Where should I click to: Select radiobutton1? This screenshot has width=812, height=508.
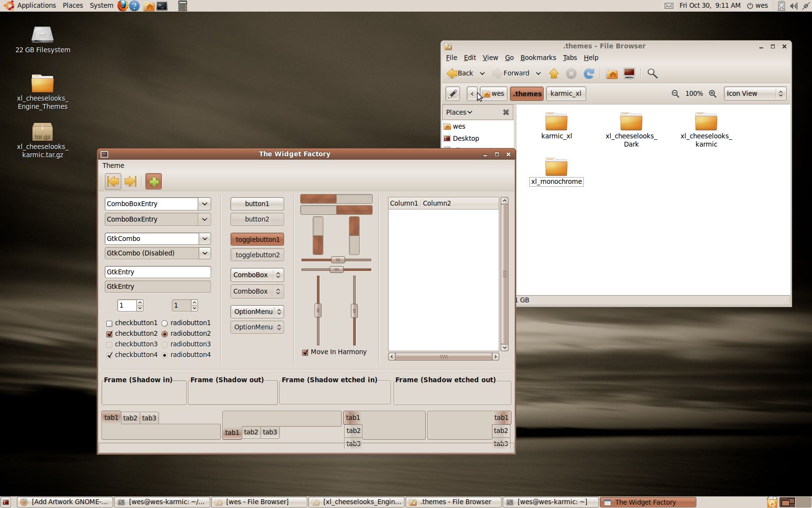point(165,323)
